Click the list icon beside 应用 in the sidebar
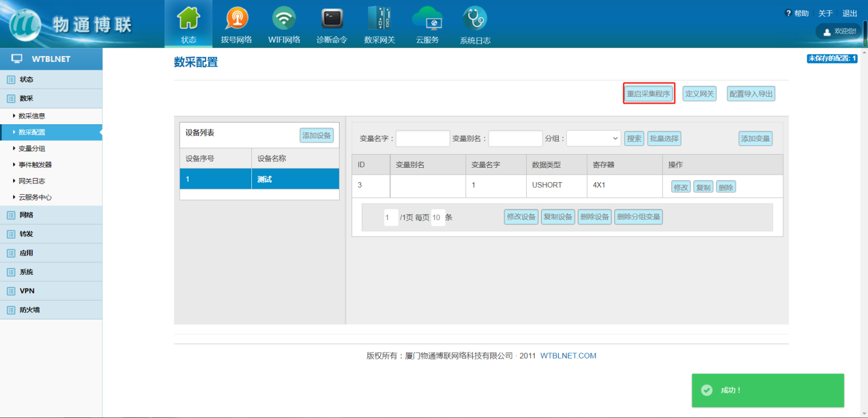868x418 pixels. click(x=11, y=253)
